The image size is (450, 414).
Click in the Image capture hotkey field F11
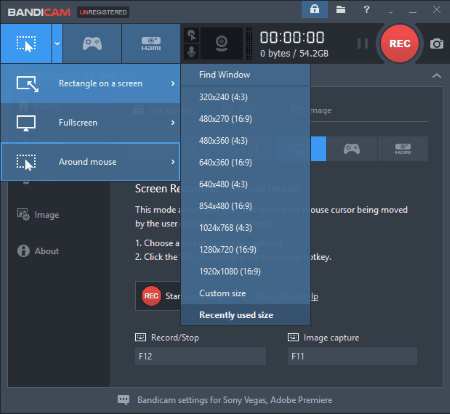click(352, 356)
